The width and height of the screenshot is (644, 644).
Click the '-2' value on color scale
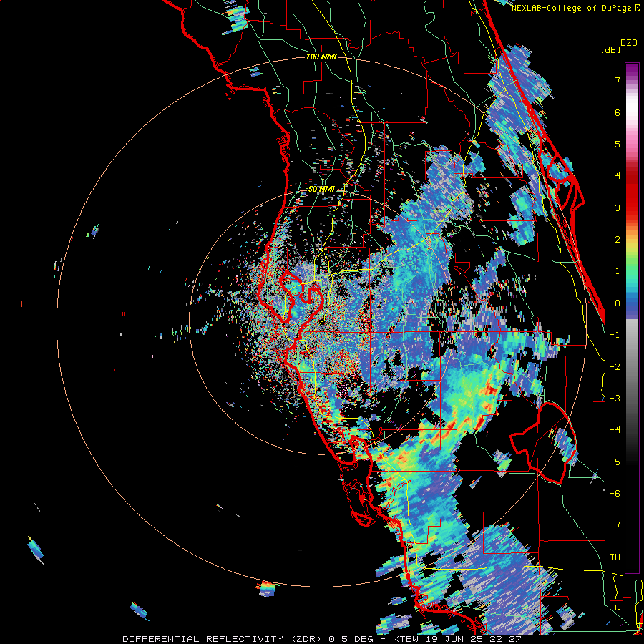point(615,366)
